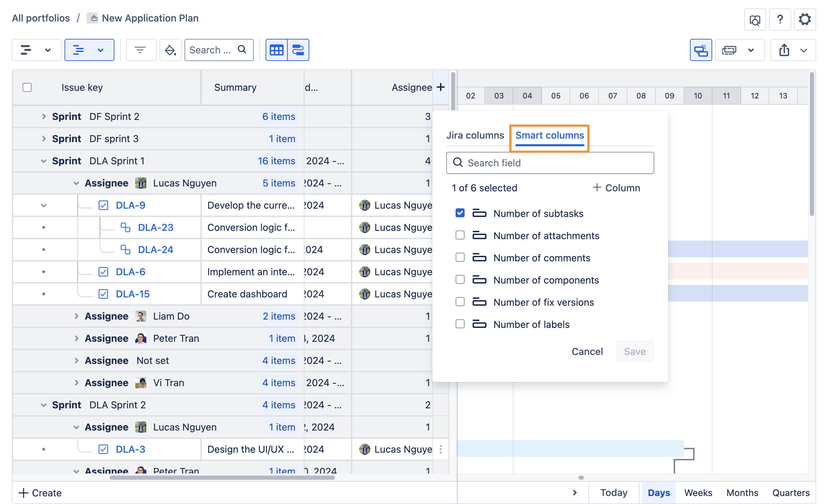
Task: Select the Weeks timeline scale
Action: coord(698,493)
